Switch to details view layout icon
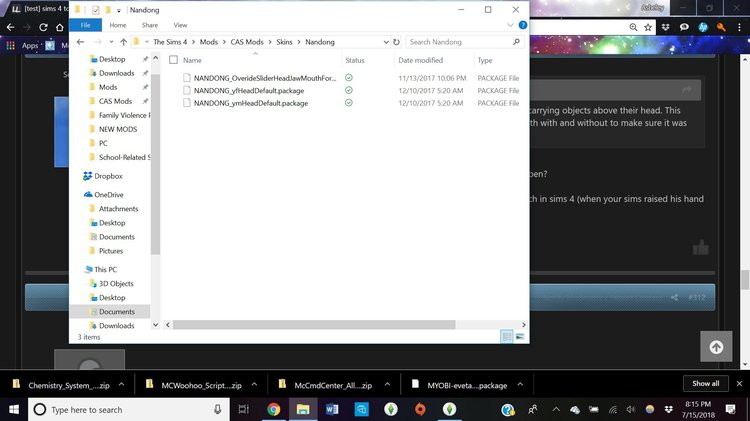750x421 pixels. click(507, 336)
